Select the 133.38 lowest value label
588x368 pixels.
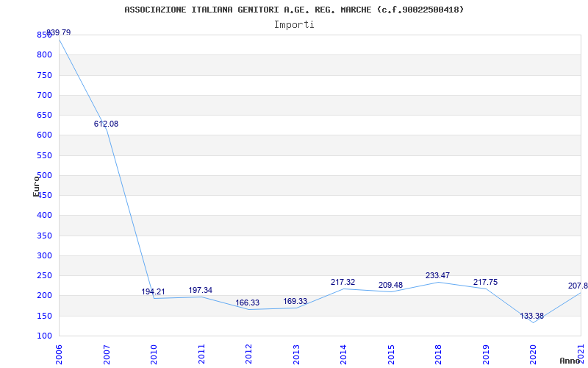click(531, 316)
